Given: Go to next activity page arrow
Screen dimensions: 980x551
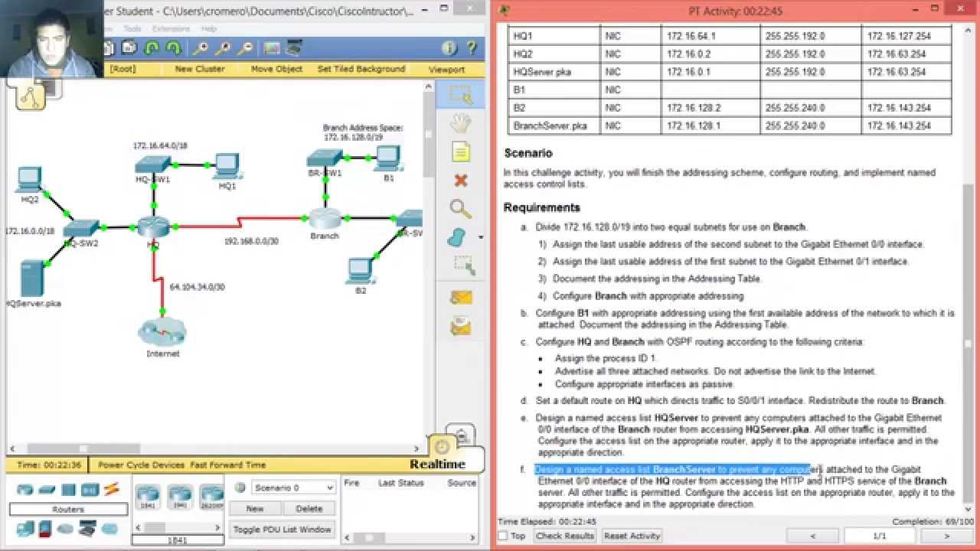Looking at the screenshot, I should [946, 536].
